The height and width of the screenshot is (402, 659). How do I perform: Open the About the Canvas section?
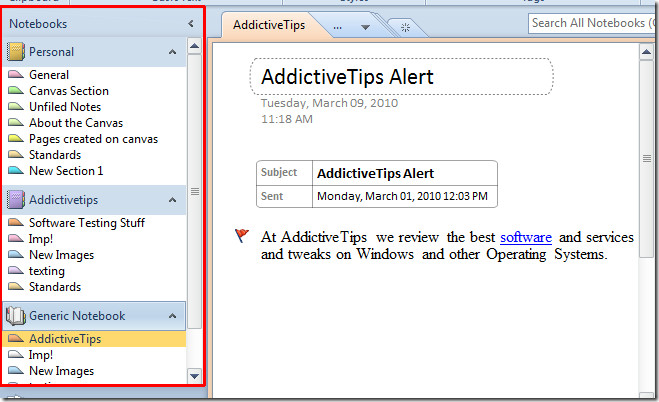click(x=76, y=123)
